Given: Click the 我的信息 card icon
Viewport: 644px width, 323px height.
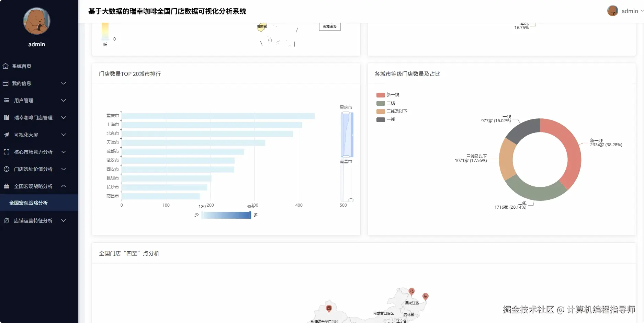Looking at the screenshot, I should click(5, 83).
